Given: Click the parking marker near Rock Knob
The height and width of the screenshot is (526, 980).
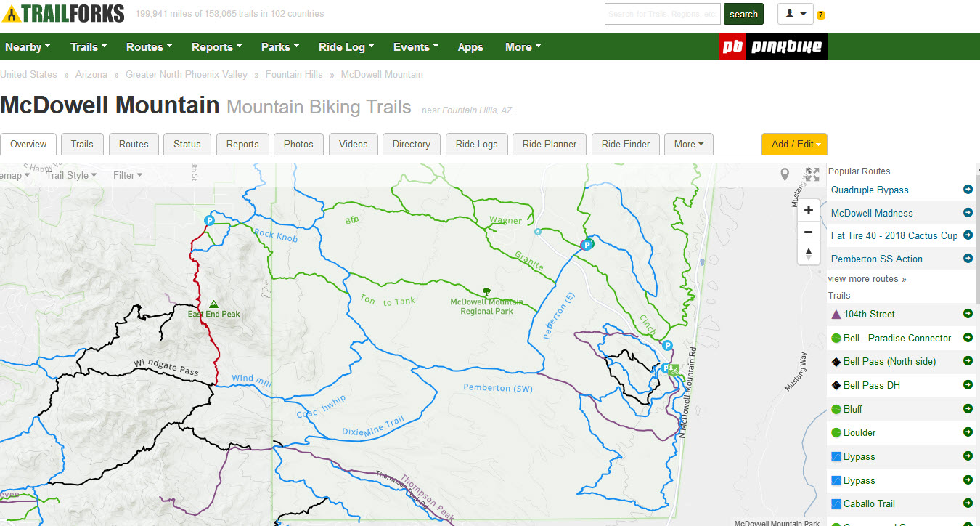Looking at the screenshot, I should coord(210,219).
